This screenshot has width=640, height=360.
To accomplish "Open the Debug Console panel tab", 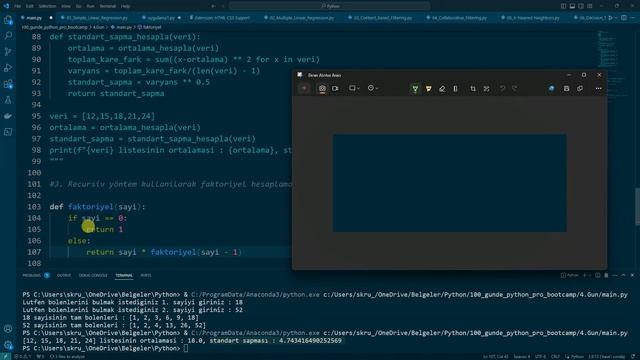I will (93, 276).
